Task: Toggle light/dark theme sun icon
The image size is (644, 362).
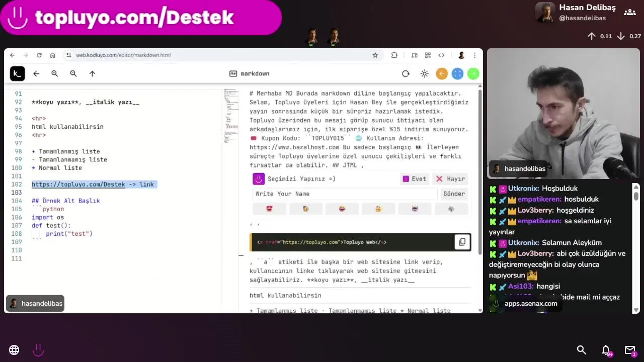Action: 425,74
